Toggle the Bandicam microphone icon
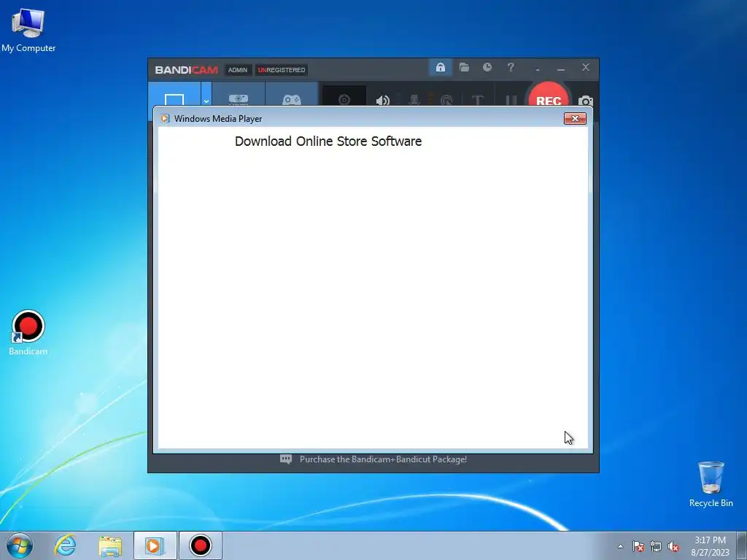The width and height of the screenshot is (747, 560). click(414, 100)
